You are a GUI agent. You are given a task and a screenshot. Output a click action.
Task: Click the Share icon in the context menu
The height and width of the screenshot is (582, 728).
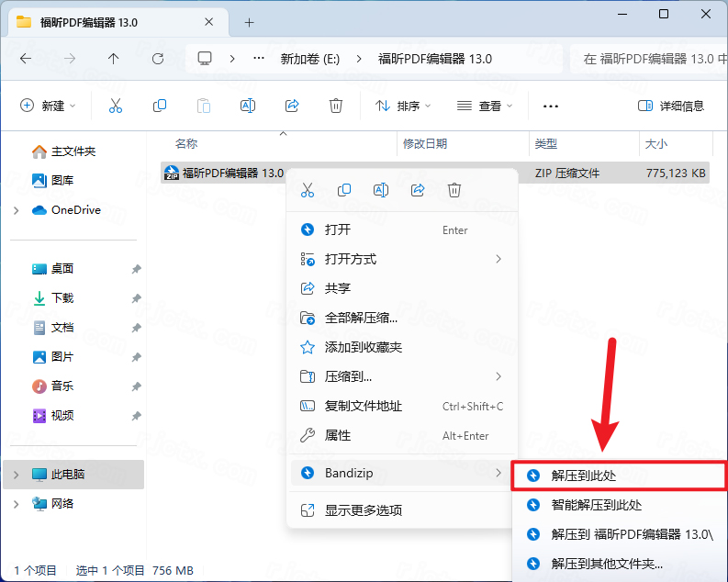click(x=418, y=190)
